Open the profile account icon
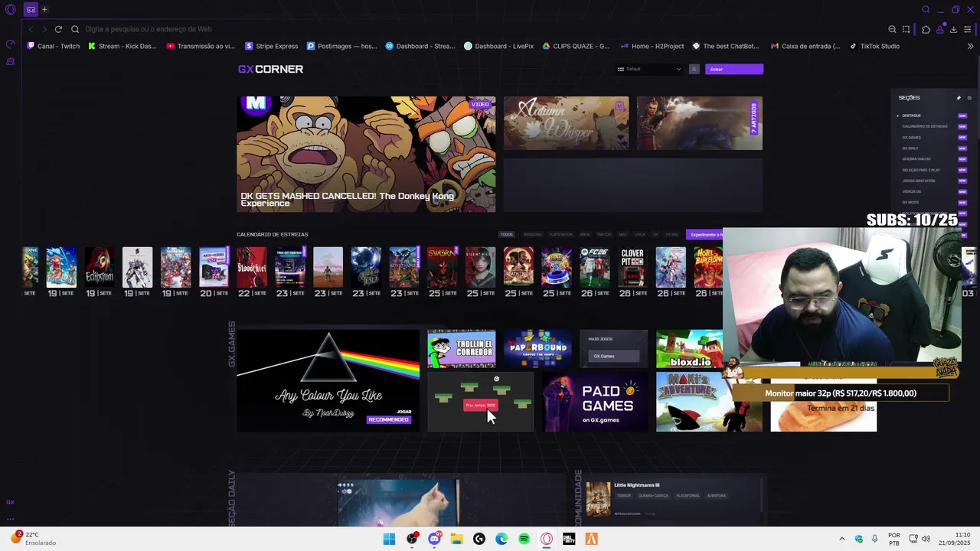This screenshot has height=551, width=980. tap(939, 29)
